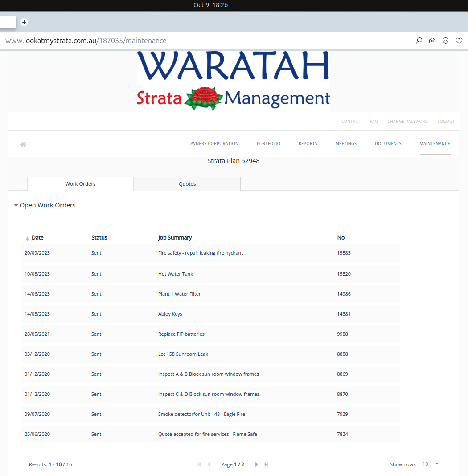Open the shield privacy protection icon
This screenshot has height=476, width=468.
click(446, 41)
